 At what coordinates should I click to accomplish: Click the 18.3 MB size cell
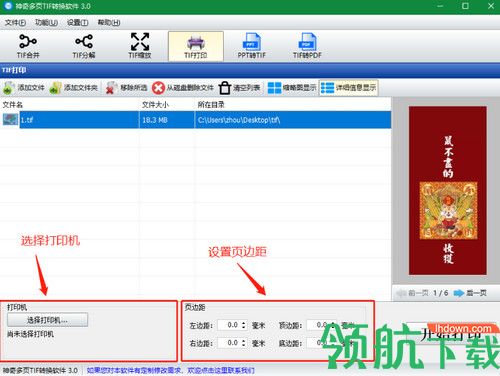tap(167, 120)
